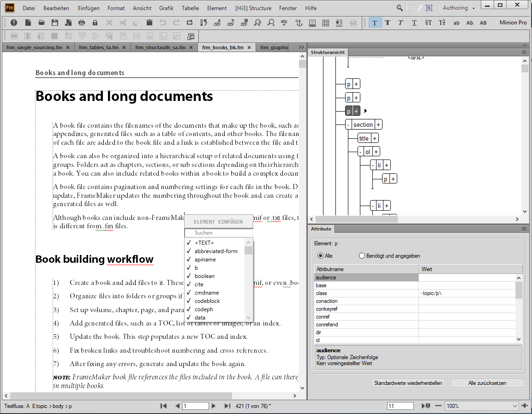This screenshot has width=532, height=414.
Task: Click the save-as document icon with arrow
Action: pyautogui.click(x=68, y=23)
